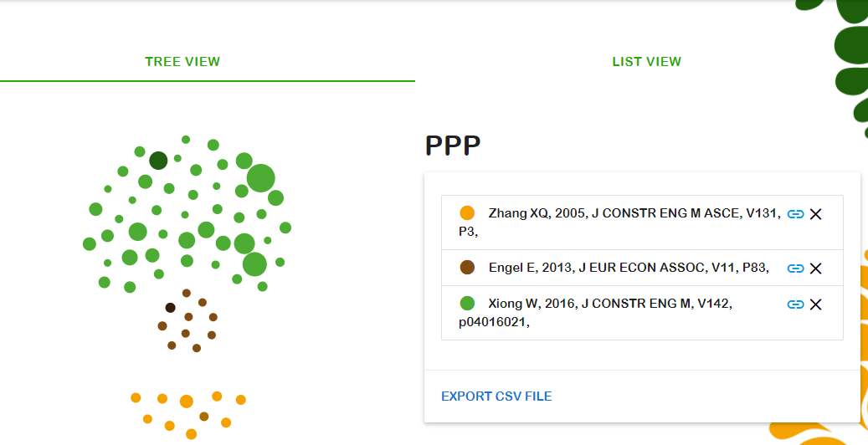Open link for Xiong W 2016 reference
Image resolution: width=868 pixels, height=445 pixels.
pos(795,304)
